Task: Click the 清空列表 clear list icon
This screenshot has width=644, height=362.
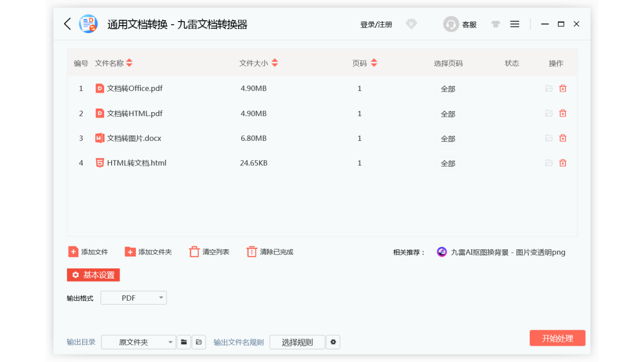Action: point(194,251)
